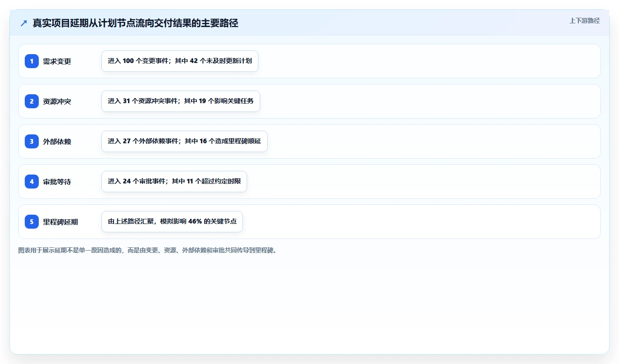Click the number 5 badge for 里程碑延期
This screenshot has width=619, height=364.
[x=32, y=222]
